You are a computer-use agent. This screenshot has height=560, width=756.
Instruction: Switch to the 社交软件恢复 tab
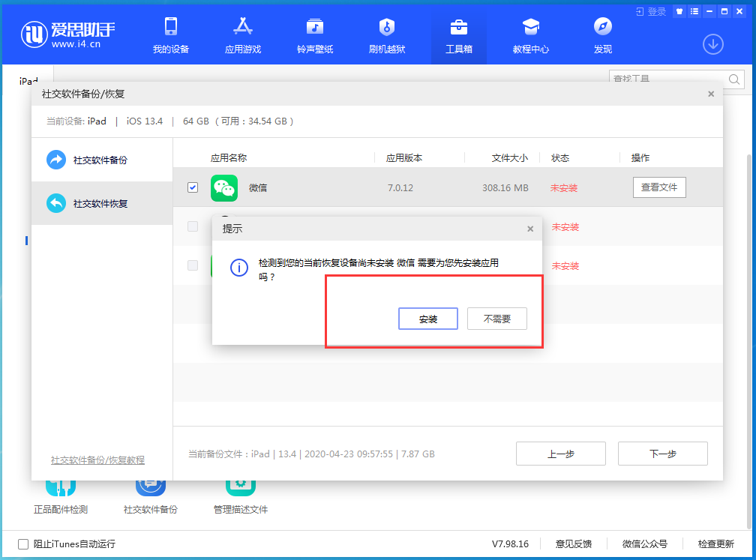point(101,203)
